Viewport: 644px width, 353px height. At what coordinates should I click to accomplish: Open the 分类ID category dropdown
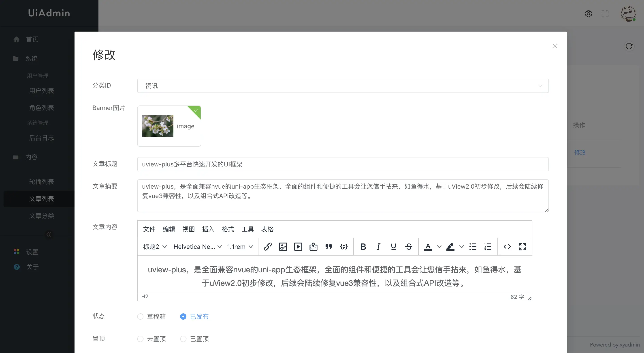pyautogui.click(x=343, y=86)
